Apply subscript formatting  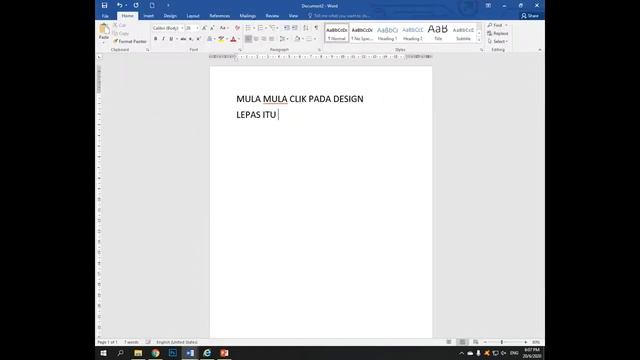pos(191,39)
